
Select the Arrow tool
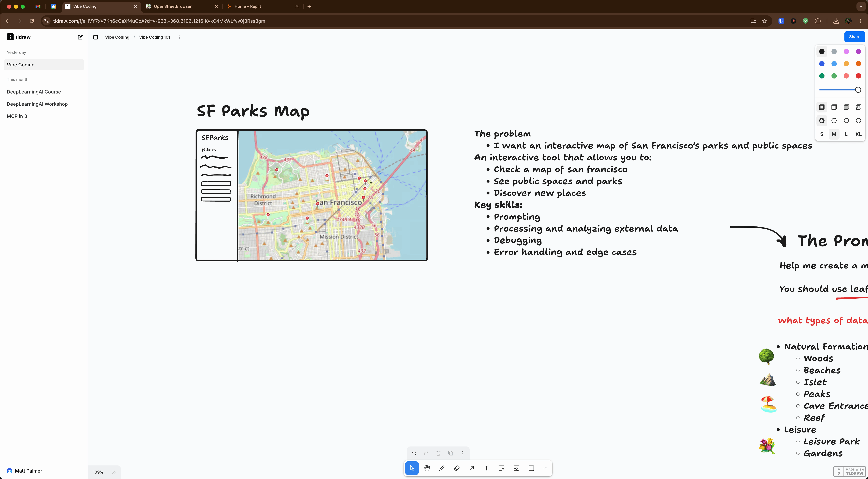pyautogui.click(x=471, y=468)
